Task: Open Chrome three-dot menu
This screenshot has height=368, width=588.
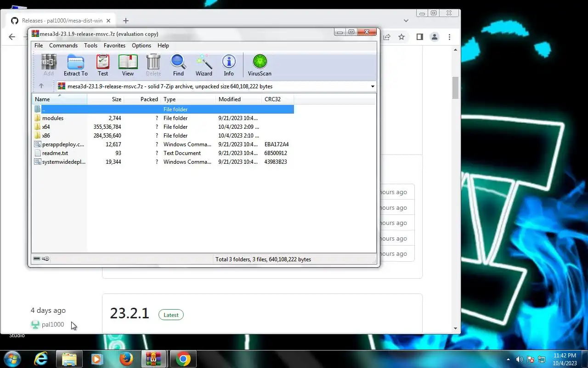Action: tap(449, 37)
